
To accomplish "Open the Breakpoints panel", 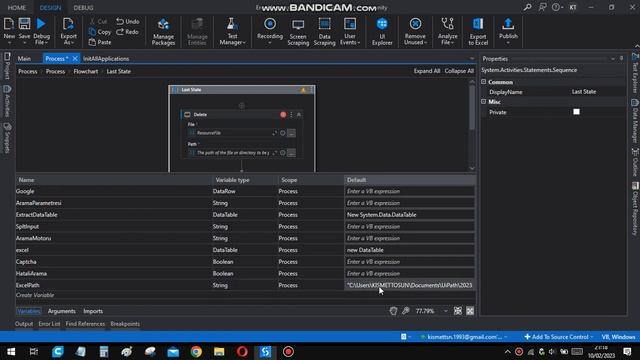I will [x=125, y=324].
